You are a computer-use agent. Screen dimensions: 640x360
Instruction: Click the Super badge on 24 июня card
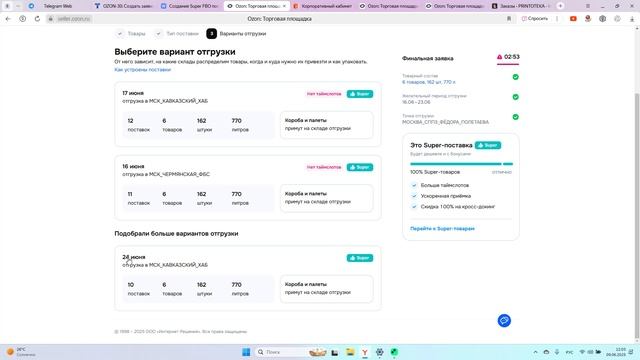(360, 258)
